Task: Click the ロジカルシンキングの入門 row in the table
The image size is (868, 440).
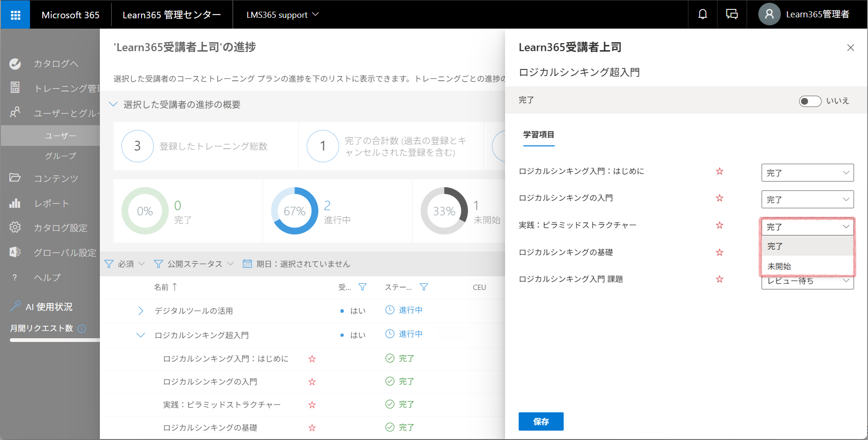Action: click(x=302, y=381)
